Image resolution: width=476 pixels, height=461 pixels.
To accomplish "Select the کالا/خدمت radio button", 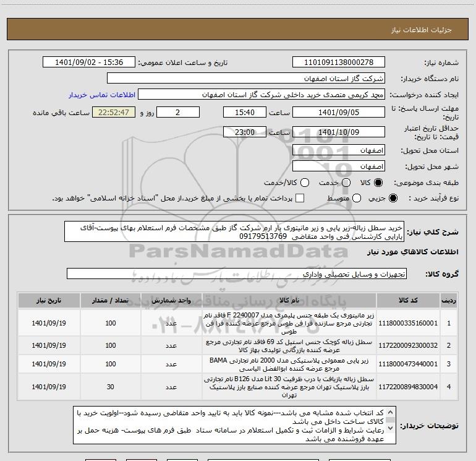I will pyautogui.click(x=305, y=183).
